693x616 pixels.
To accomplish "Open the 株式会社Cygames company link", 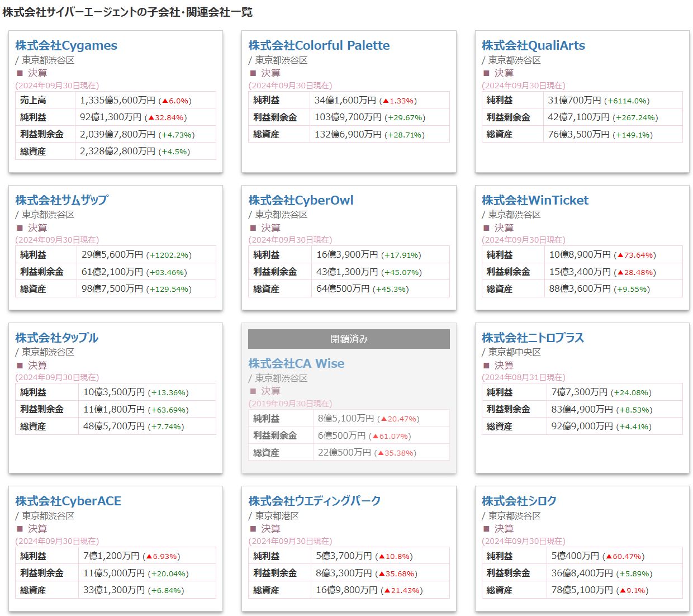I will point(66,46).
